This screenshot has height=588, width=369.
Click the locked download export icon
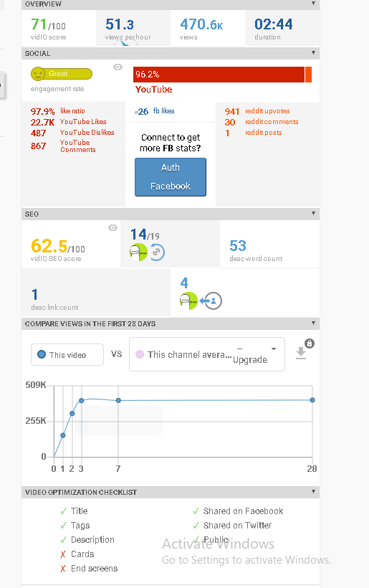[304, 350]
